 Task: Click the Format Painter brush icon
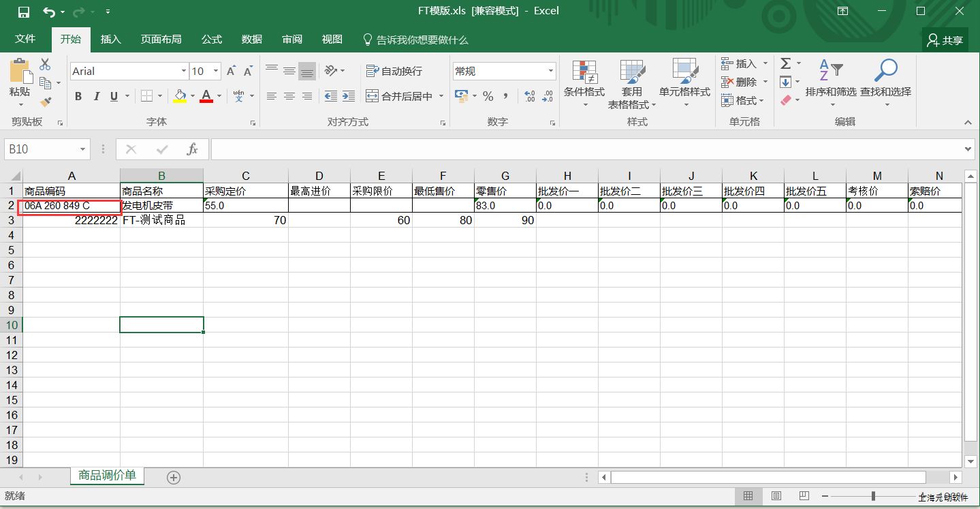46,102
